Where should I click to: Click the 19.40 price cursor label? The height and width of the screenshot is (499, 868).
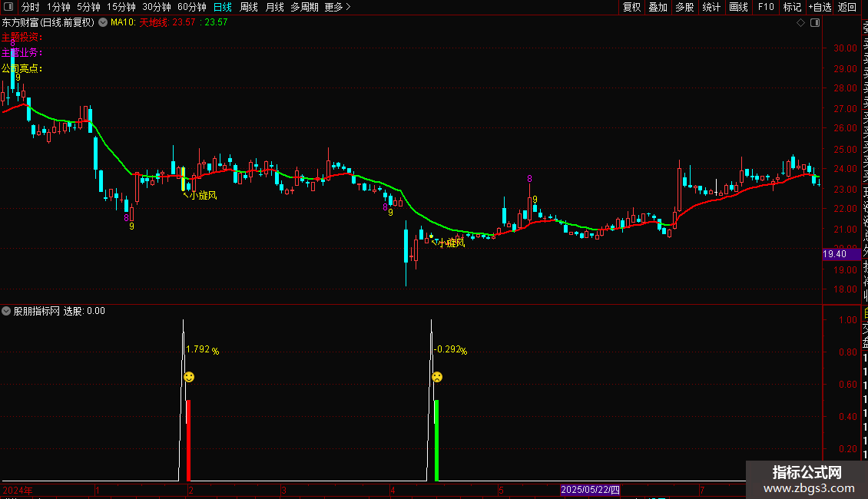pos(841,254)
